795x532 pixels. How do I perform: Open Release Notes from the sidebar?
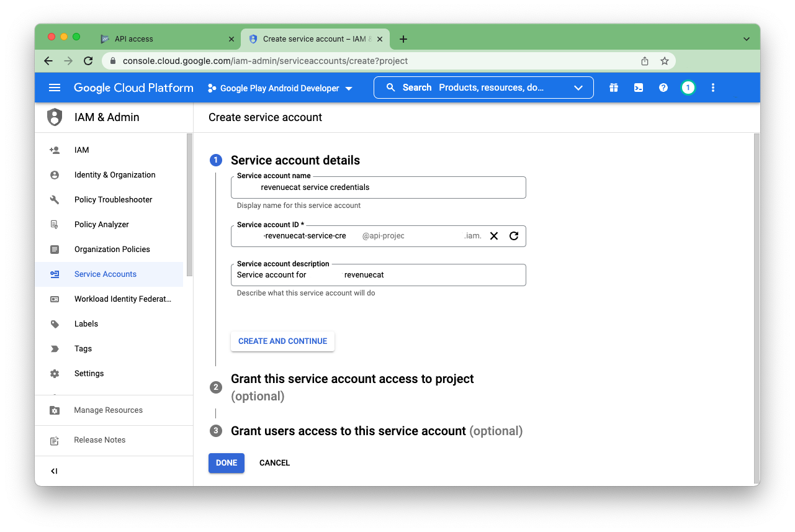pos(99,440)
